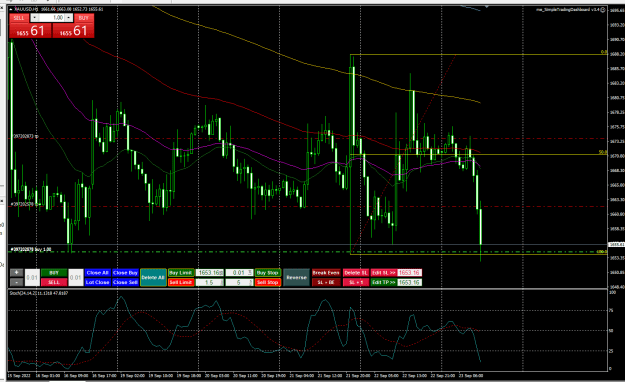The width and height of the screenshot is (625, 382).
Task: Click the 1.00 volume field in one-click panel
Action: tap(52, 18)
